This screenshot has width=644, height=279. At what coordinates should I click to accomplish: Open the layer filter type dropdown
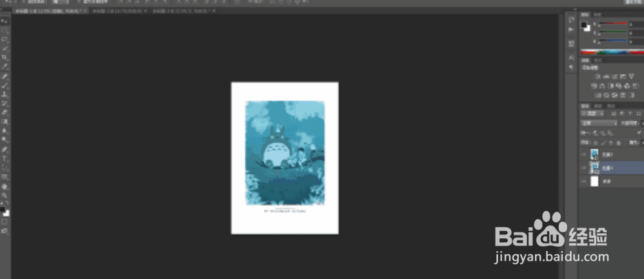[x=592, y=114]
